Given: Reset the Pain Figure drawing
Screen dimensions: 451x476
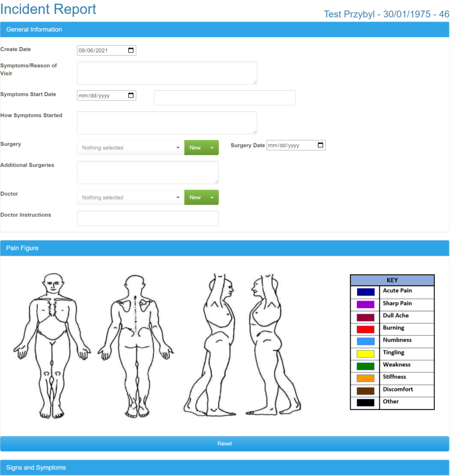Looking at the screenshot, I should 224,443.
